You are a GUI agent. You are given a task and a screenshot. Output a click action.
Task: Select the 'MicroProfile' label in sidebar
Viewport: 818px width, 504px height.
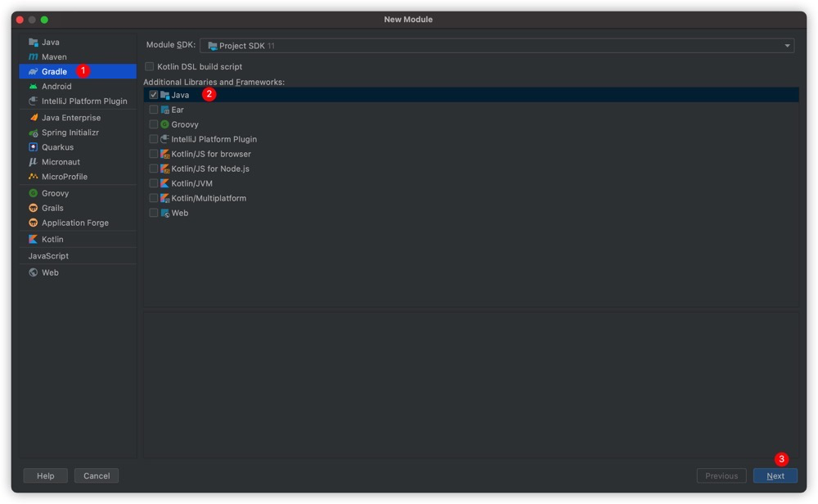click(x=65, y=177)
